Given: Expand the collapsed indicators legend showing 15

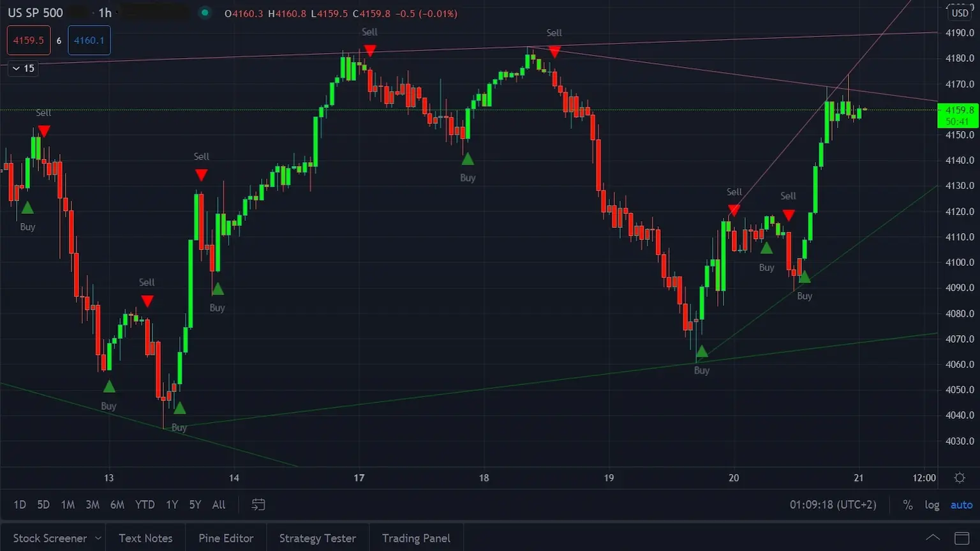Looking at the screenshot, I should (x=23, y=68).
